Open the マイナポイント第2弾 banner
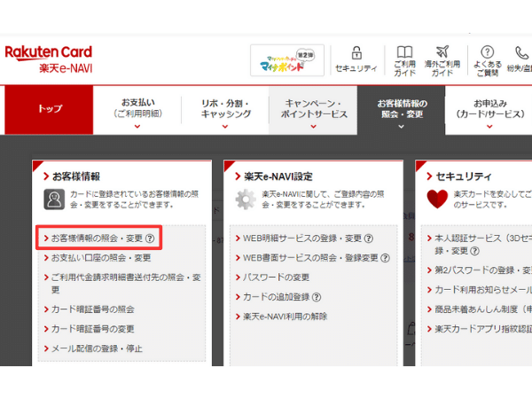Viewport: 532px width, 399px height. coord(287,60)
